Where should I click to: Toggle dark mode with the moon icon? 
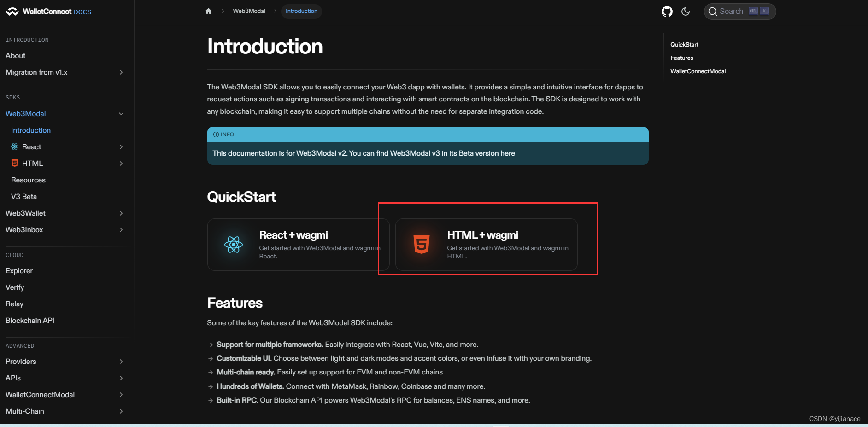click(686, 12)
